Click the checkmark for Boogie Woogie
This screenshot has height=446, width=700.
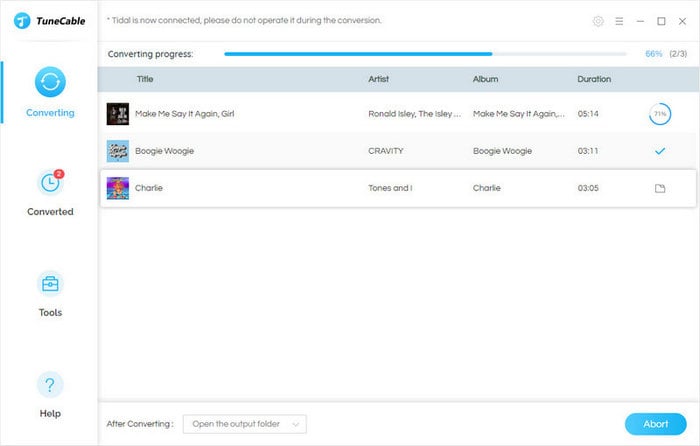point(660,151)
